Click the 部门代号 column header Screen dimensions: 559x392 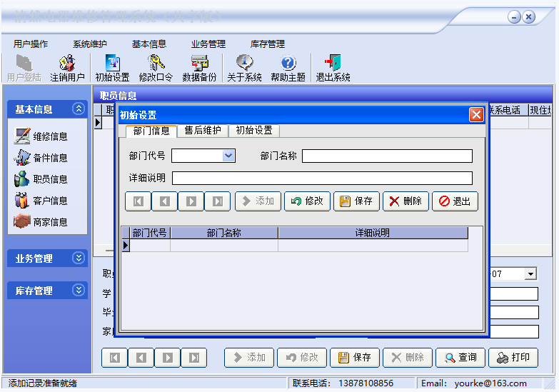click(x=150, y=233)
